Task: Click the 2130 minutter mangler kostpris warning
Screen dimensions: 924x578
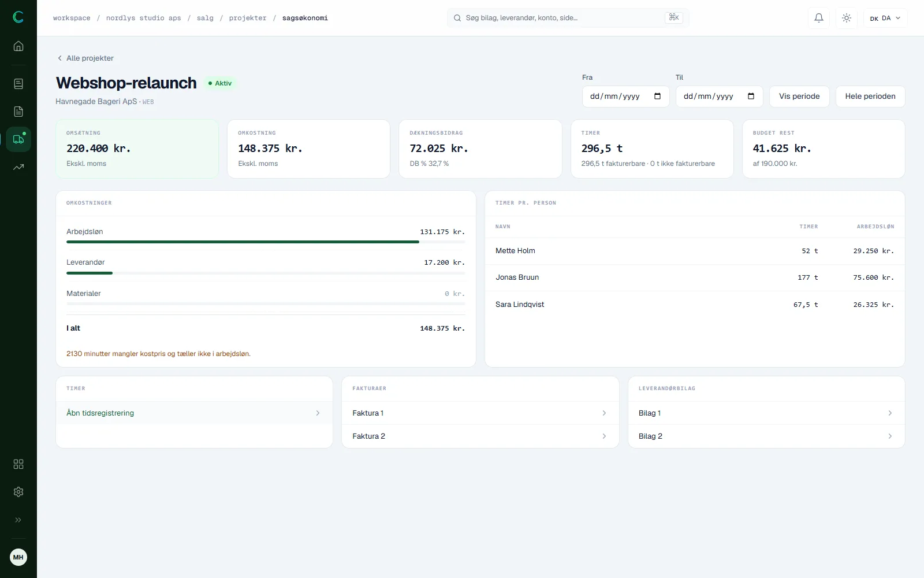Action: [x=158, y=354]
